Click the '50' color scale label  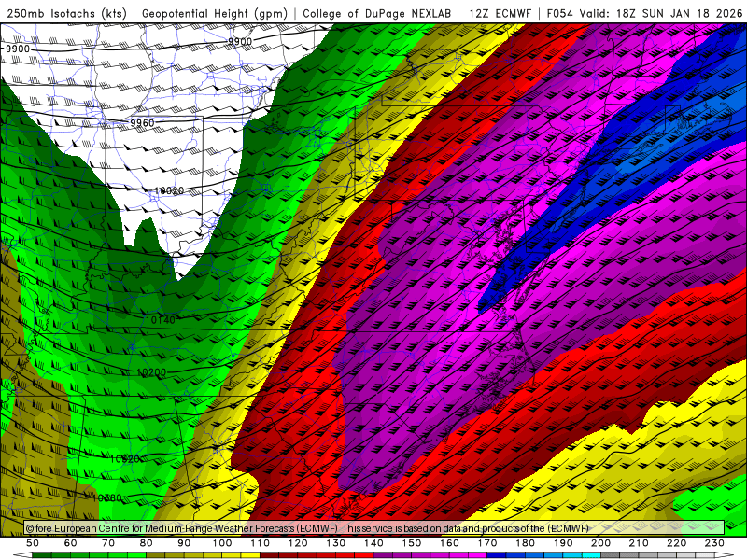pos(33,543)
